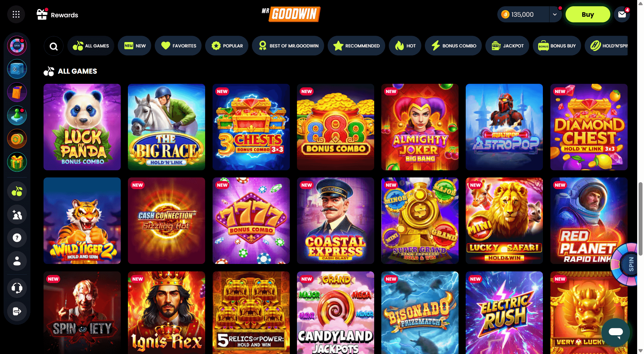Image resolution: width=644 pixels, height=354 pixels.
Task: Expand the coin balance dropdown arrow
Action: click(555, 14)
